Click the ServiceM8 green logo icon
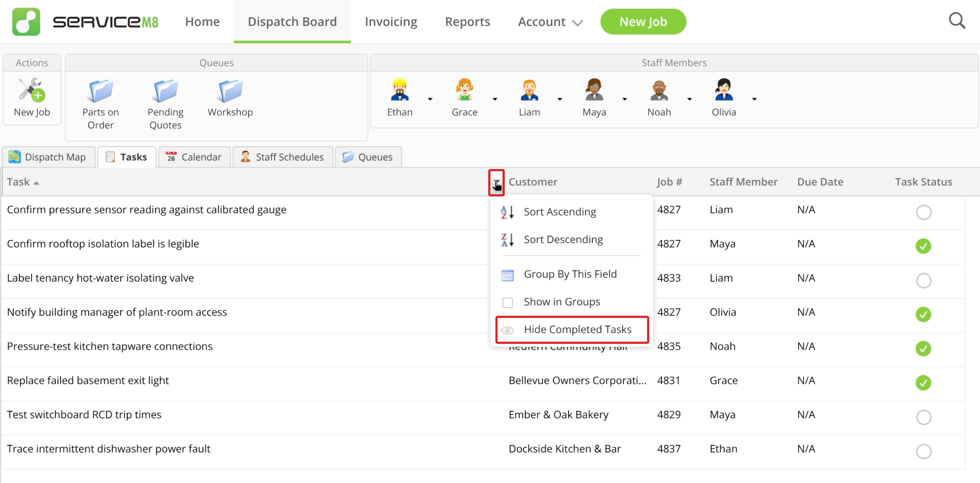This screenshot has height=483, width=980. (26, 22)
